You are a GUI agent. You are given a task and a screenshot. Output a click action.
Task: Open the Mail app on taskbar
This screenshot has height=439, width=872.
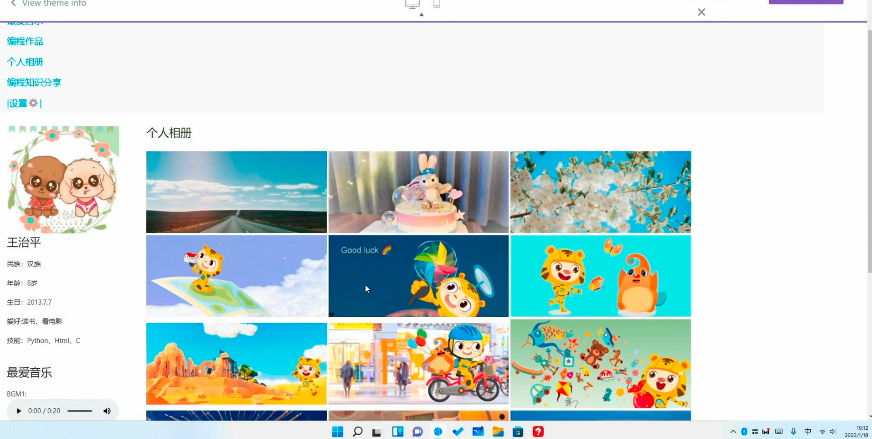pos(478,432)
